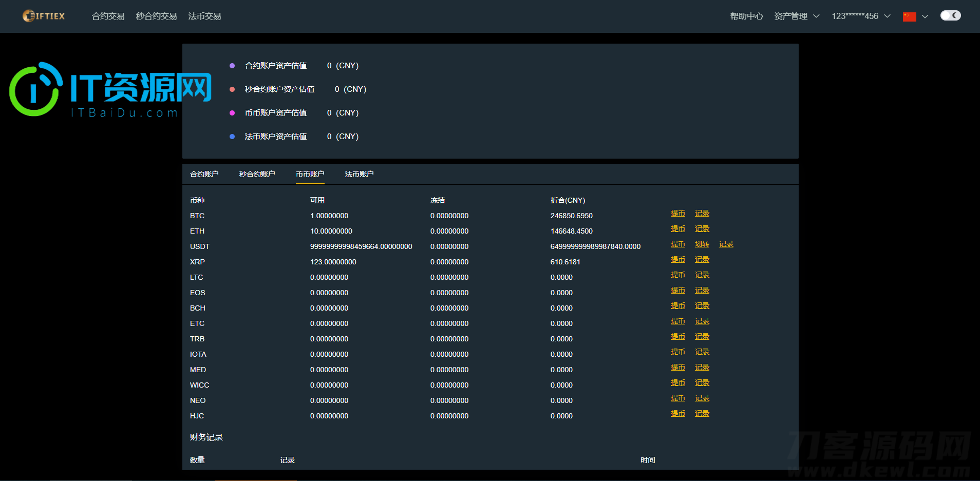Select USDT available balance 99999999998459664.00000000
Image resolution: width=980 pixels, height=481 pixels.
point(361,246)
